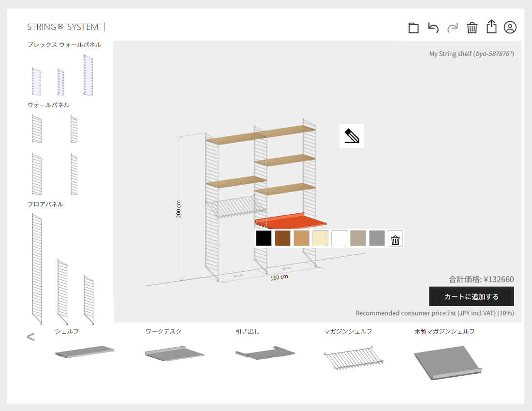Add configuration to cart with カートに追加する

point(472,296)
